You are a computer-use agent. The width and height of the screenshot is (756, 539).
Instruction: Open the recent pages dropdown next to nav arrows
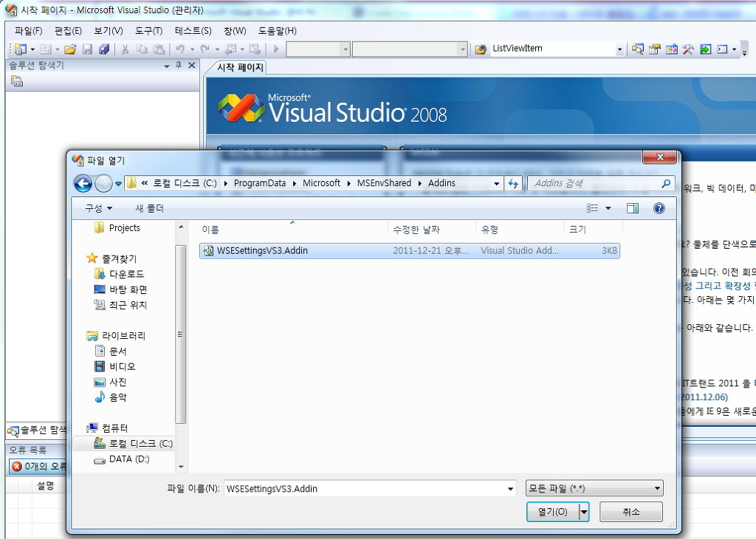pos(118,184)
